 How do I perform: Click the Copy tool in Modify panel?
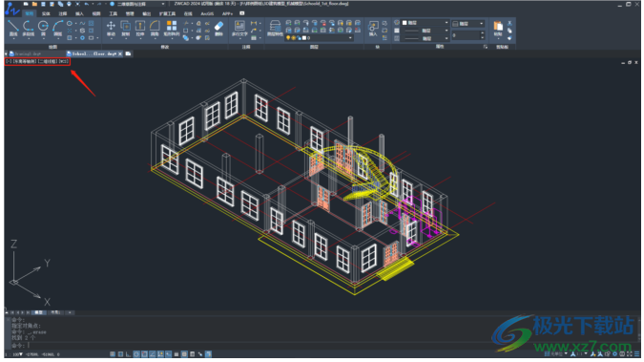click(126, 29)
